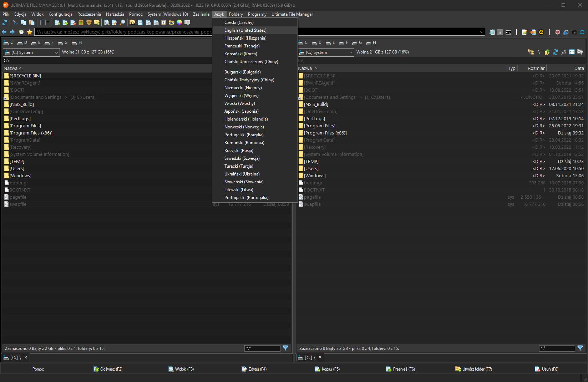The width and height of the screenshot is (588, 382).
Task: Click the color wheel icon
Action: [x=179, y=22]
